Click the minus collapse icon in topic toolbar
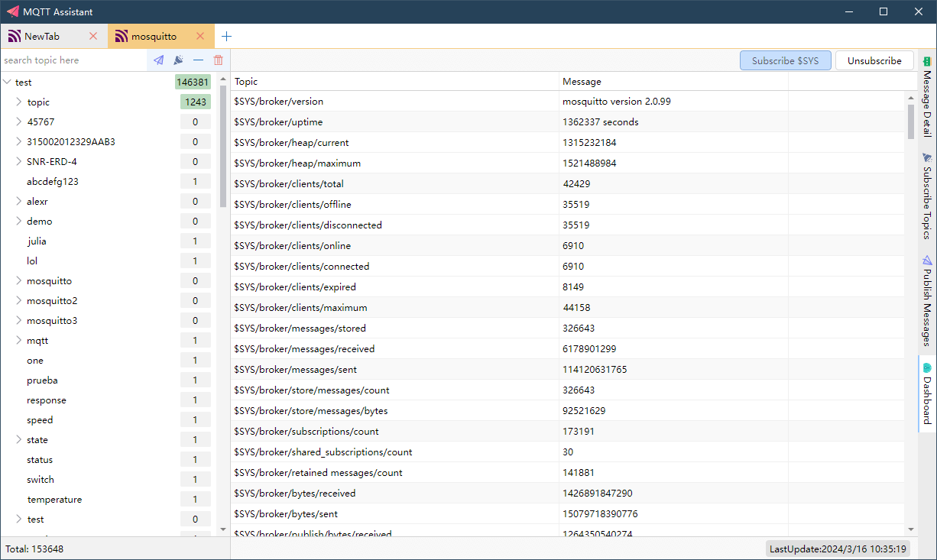The height and width of the screenshot is (560, 937). [199, 60]
